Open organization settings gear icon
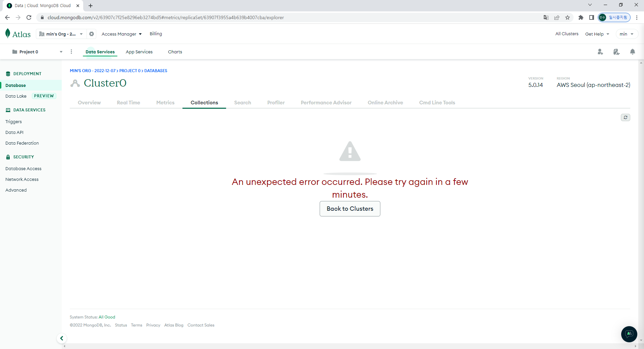Screen dimensions: 644x349 tap(92, 34)
